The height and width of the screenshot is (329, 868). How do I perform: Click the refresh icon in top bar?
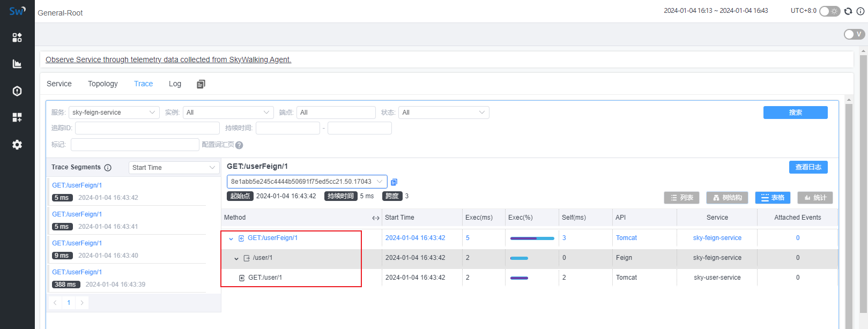[x=848, y=11]
